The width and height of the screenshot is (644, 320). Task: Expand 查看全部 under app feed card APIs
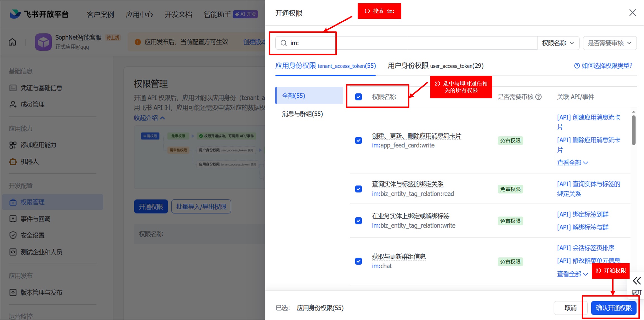click(572, 163)
